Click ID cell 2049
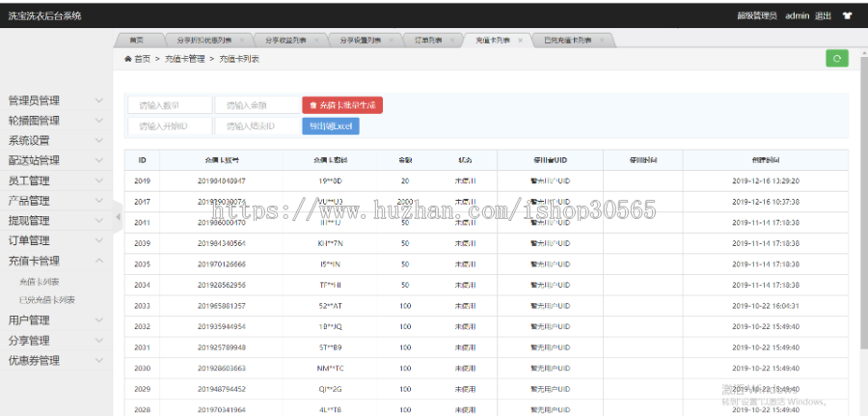This screenshot has height=416, width=868. 143,180
